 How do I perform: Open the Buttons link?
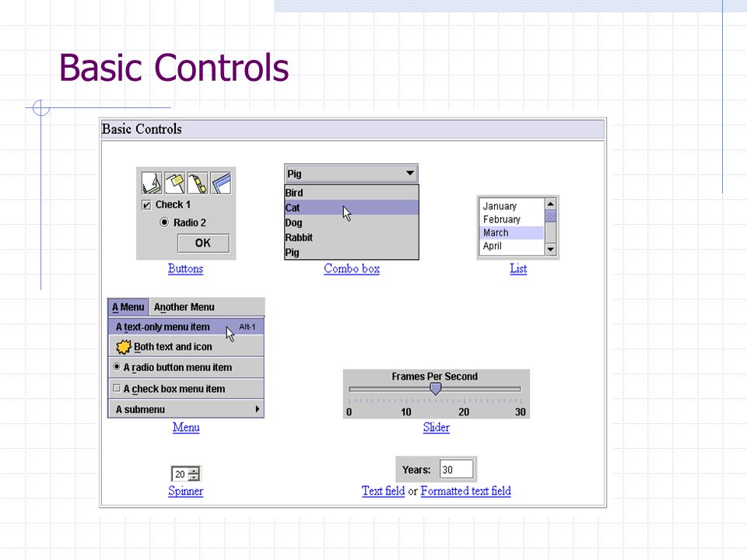coord(185,268)
